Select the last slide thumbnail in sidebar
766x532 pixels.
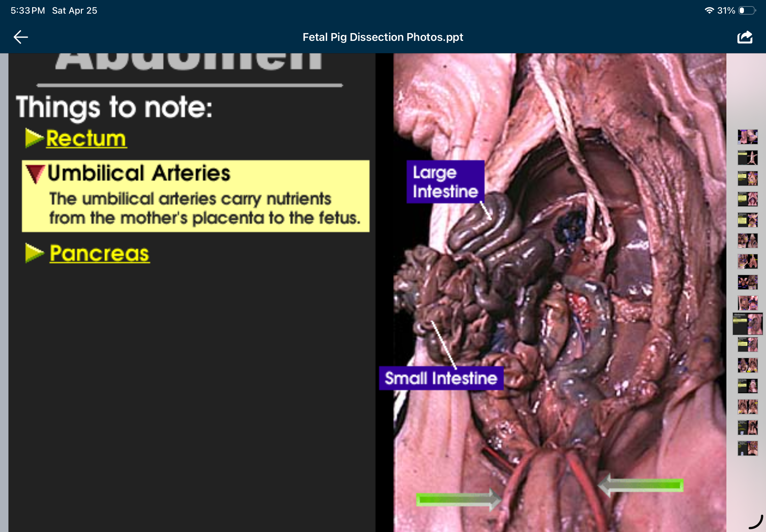pos(747,448)
